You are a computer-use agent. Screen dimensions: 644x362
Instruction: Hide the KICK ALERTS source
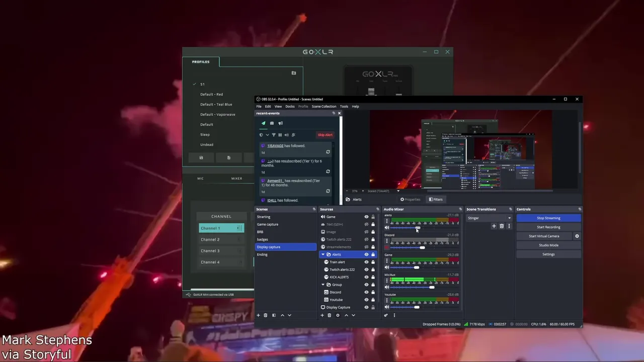[366, 277]
